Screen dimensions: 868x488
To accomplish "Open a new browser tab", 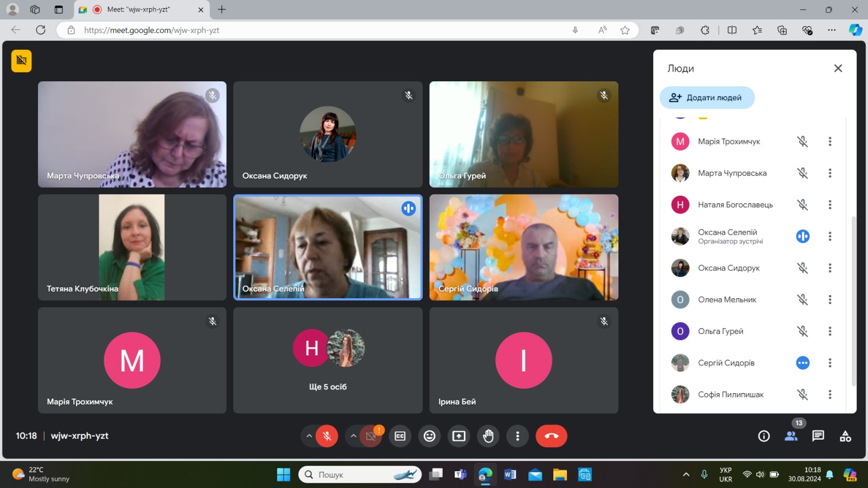I will [x=222, y=9].
